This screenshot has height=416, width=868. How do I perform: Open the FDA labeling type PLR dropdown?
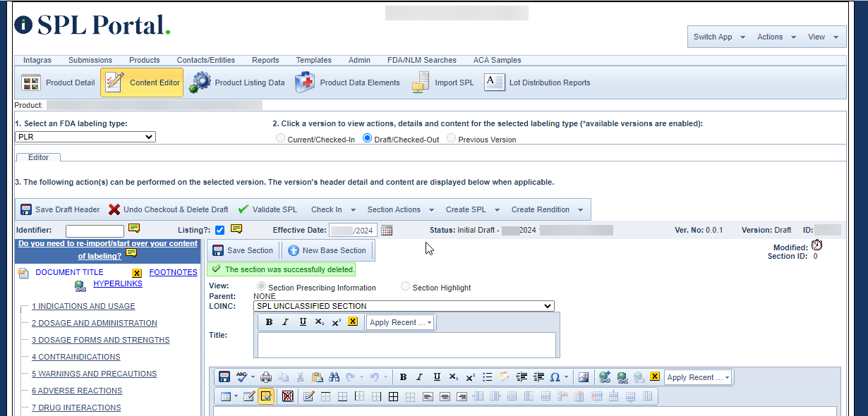[85, 137]
